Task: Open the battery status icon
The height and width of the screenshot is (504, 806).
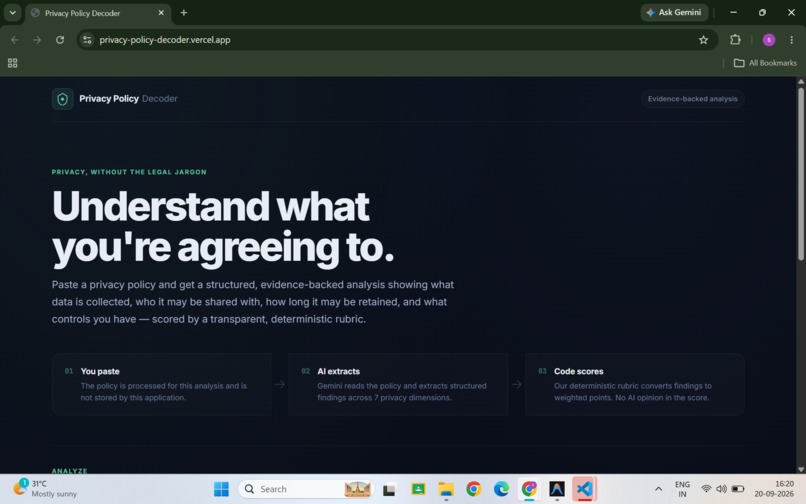Action: coord(738,489)
